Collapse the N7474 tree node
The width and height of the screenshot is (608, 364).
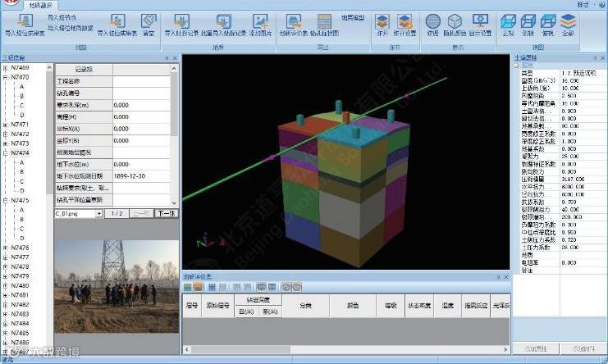[x=6, y=153]
